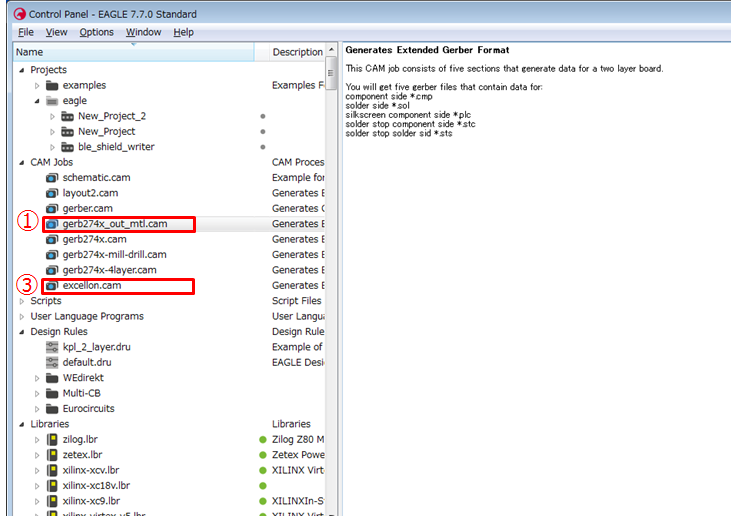The width and height of the screenshot is (731, 516).
Task: Expand the Multi-CB folder
Action: pyautogui.click(x=37, y=393)
